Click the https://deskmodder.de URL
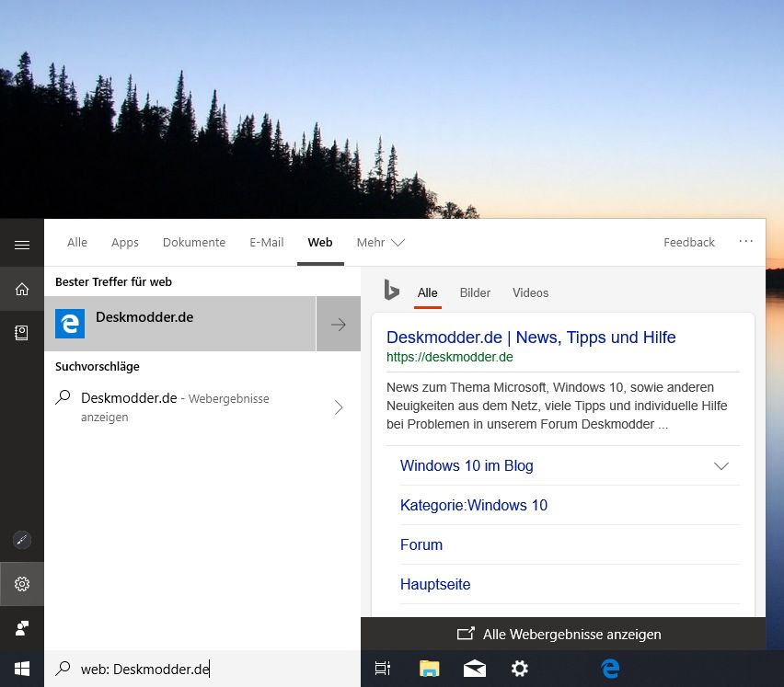Screen dimensions: 784x687 pyautogui.click(x=449, y=357)
